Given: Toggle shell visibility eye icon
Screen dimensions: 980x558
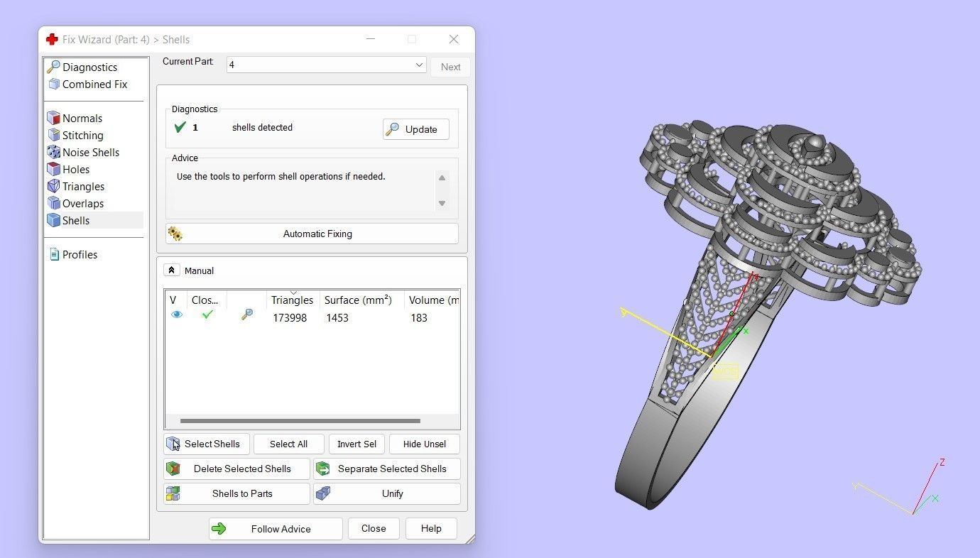Looking at the screenshot, I should [x=177, y=314].
